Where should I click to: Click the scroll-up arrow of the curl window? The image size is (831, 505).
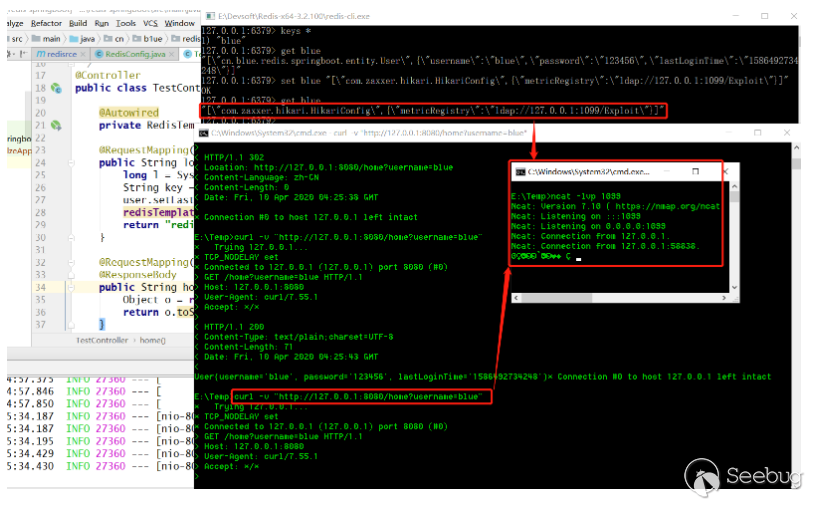tap(796, 148)
